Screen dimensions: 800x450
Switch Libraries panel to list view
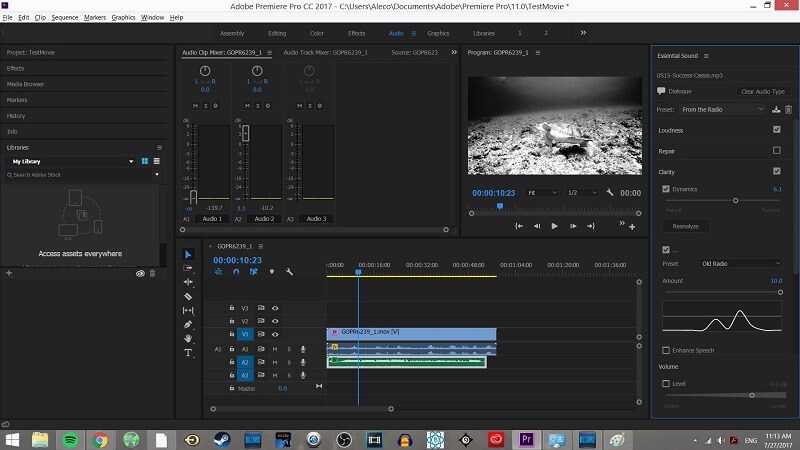(x=157, y=161)
